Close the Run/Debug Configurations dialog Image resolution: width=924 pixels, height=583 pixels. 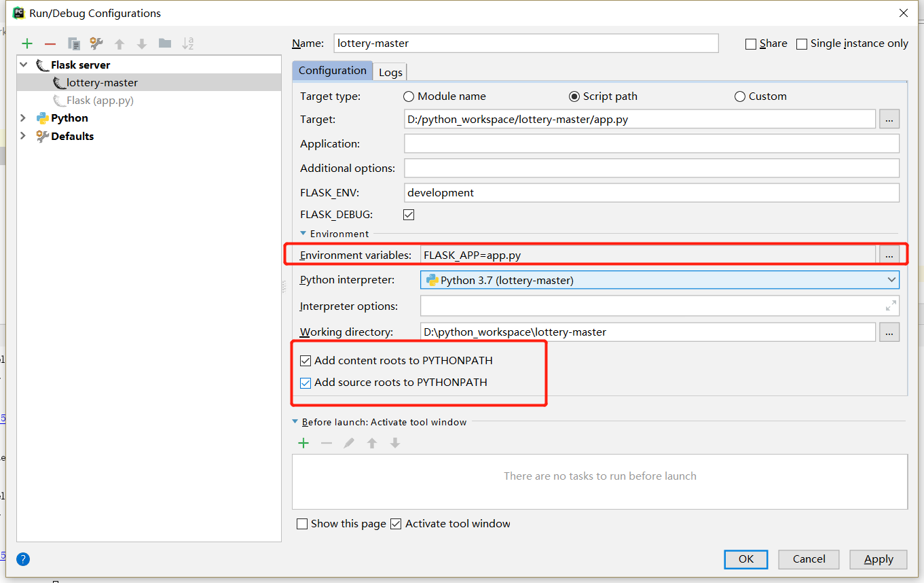(904, 13)
